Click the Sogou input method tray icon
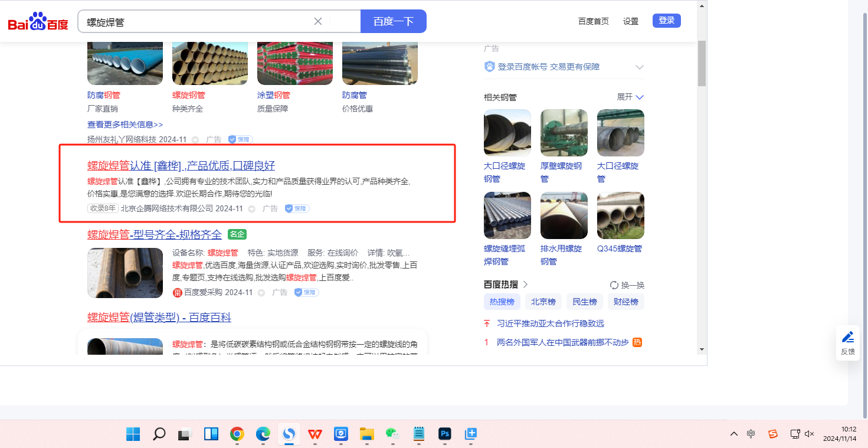Screen dimensions: 868x448 (x=773, y=434)
